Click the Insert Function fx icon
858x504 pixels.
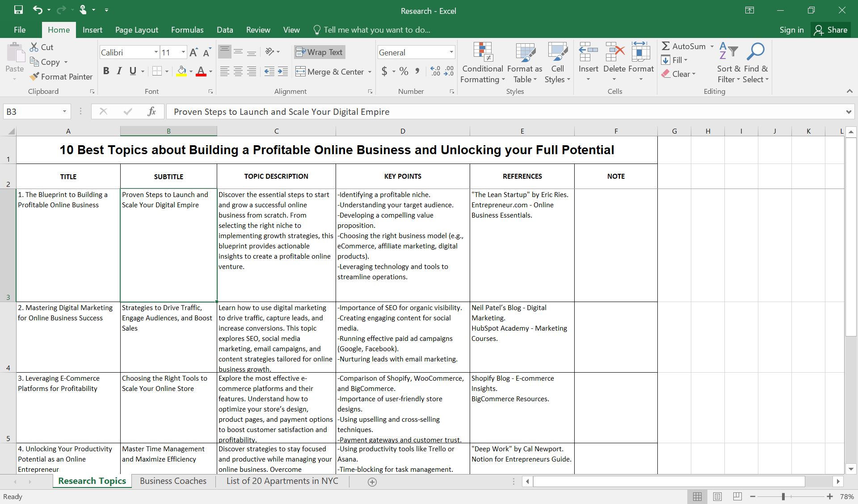[151, 111]
